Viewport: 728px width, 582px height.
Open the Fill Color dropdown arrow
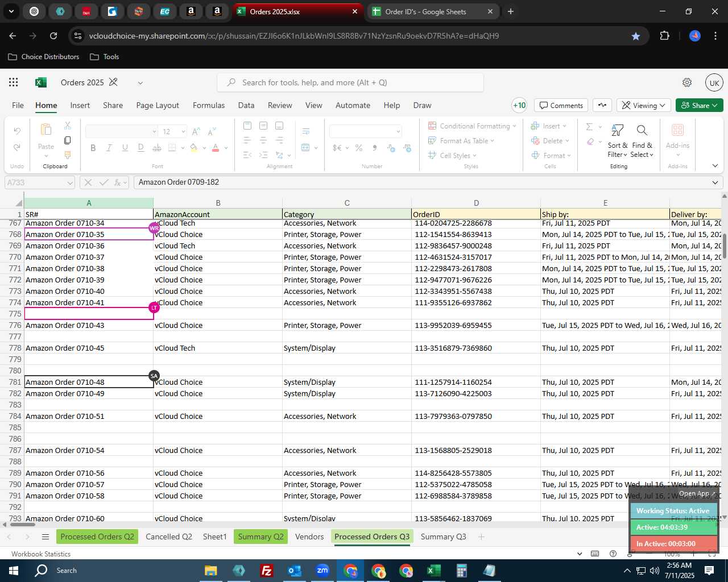[204, 148]
